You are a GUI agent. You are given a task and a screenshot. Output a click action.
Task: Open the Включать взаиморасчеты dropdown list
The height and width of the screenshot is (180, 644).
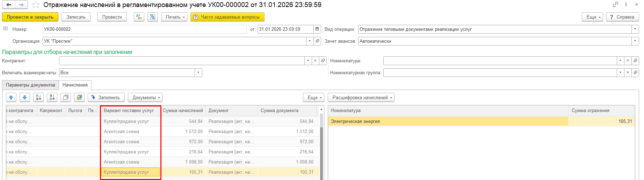click(x=198, y=73)
